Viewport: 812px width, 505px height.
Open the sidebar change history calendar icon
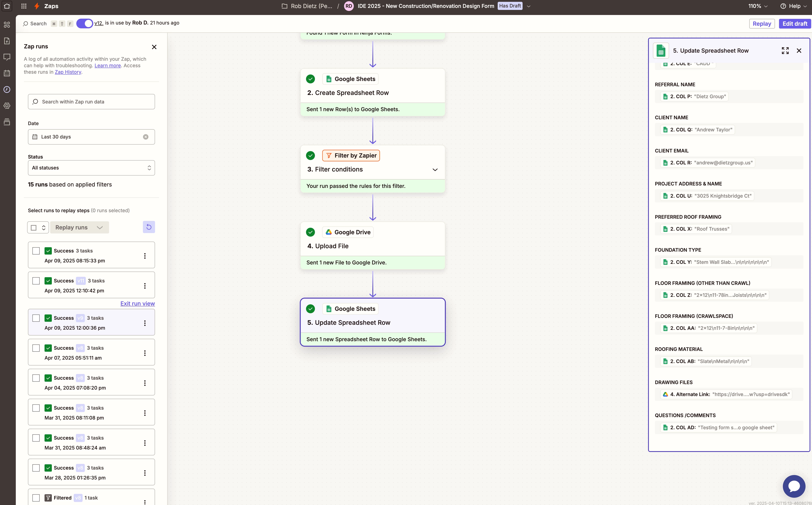click(7, 73)
